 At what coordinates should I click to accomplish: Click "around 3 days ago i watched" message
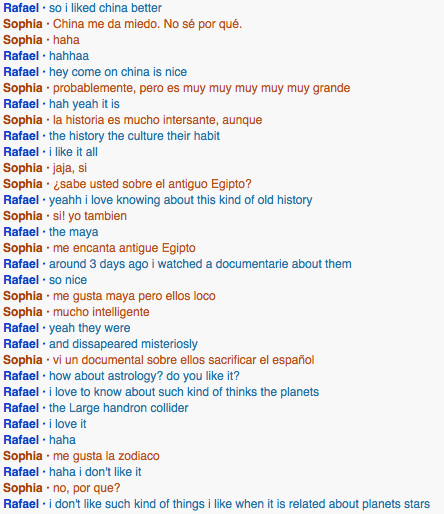[x=200, y=264]
